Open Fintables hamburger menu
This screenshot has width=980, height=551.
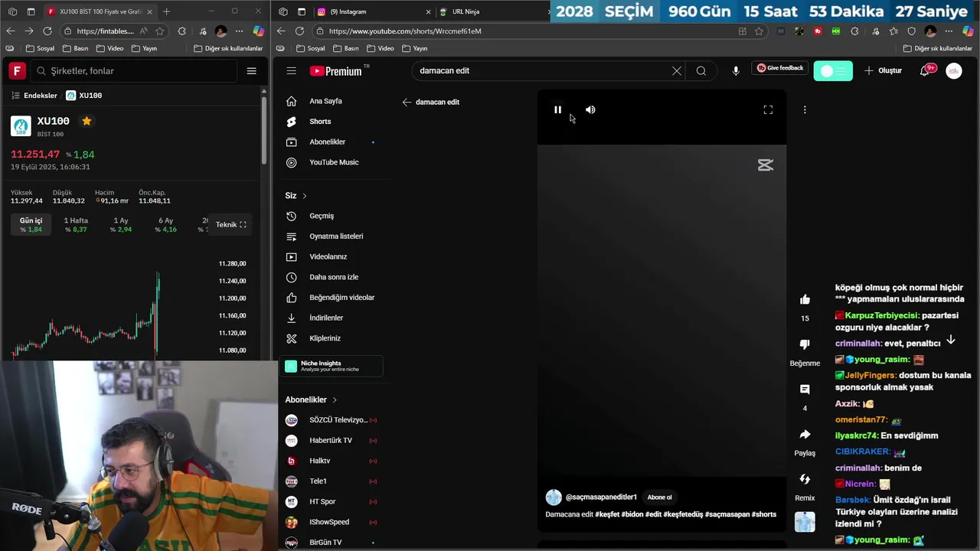(x=251, y=71)
